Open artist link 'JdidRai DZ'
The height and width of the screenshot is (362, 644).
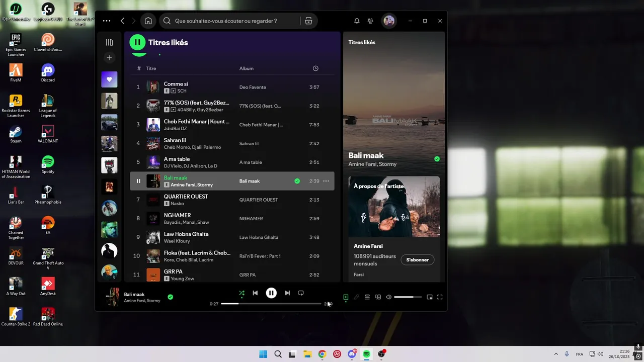(175, 129)
